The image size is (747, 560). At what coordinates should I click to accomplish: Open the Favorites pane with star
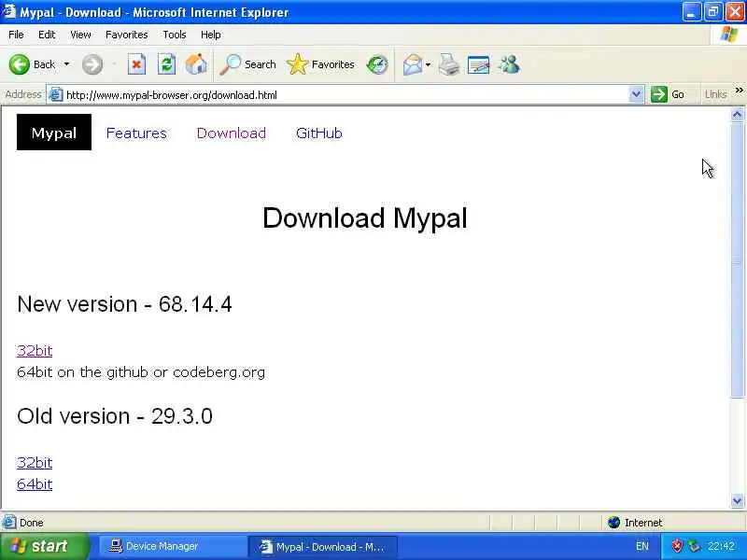(320, 64)
